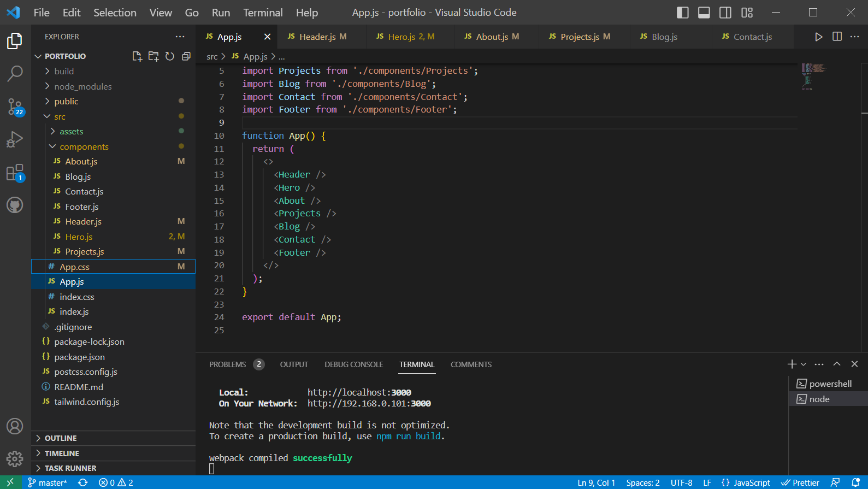Click the code minimap preview
The width and height of the screenshot is (868, 489).
[813, 76]
